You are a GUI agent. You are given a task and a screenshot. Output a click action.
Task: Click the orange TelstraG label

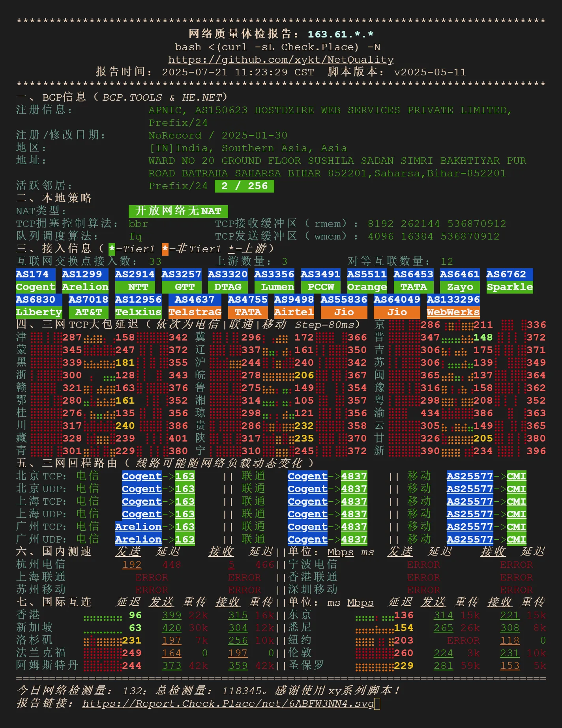(x=195, y=312)
